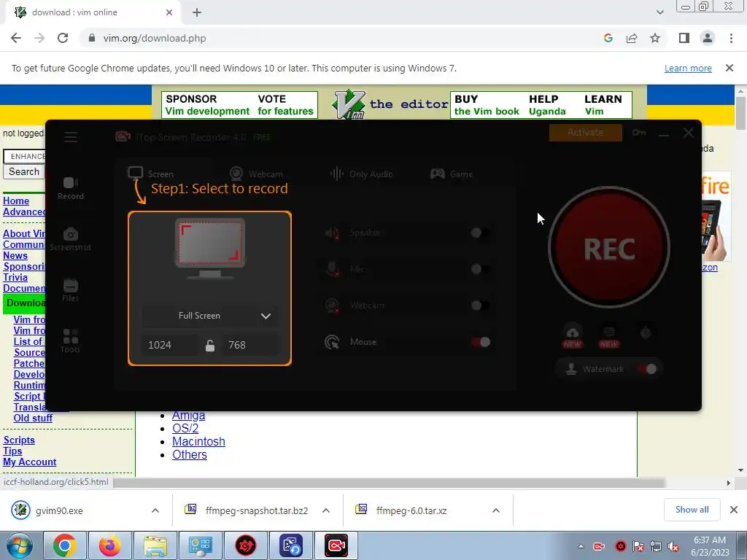Open the Home link on vim.org

pyautogui.click(x=16, y=201)
